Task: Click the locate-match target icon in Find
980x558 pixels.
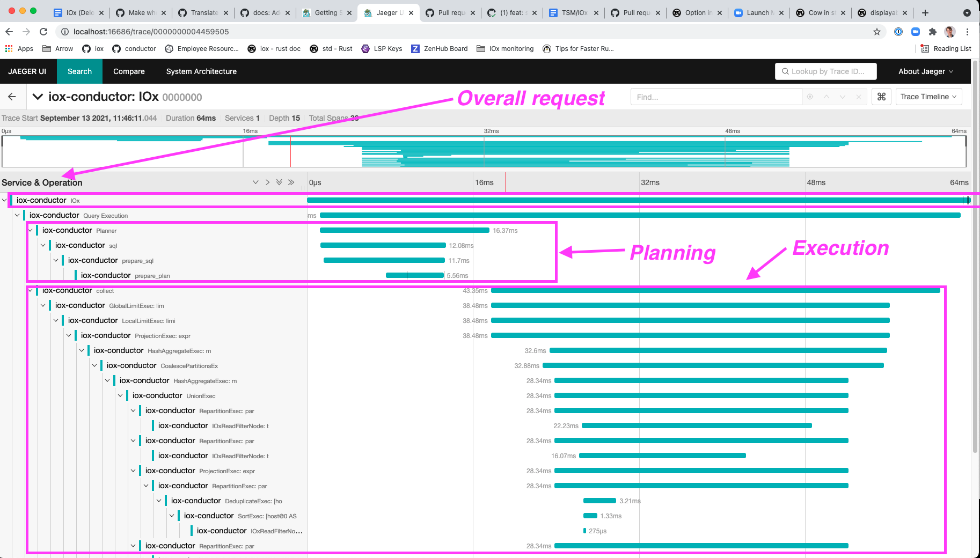Action: pos(810,97)
